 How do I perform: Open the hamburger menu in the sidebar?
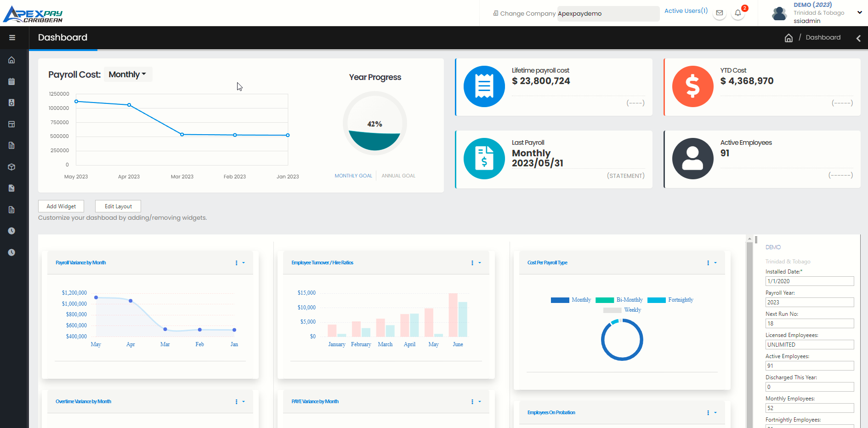[x=12, y=38]
